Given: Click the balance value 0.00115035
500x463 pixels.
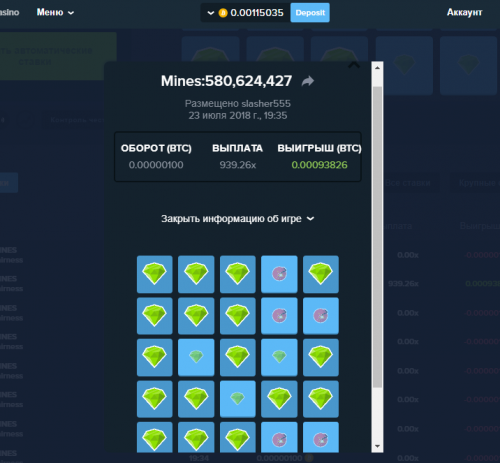Looking at the screenshot, I should (x=257, y=13).
